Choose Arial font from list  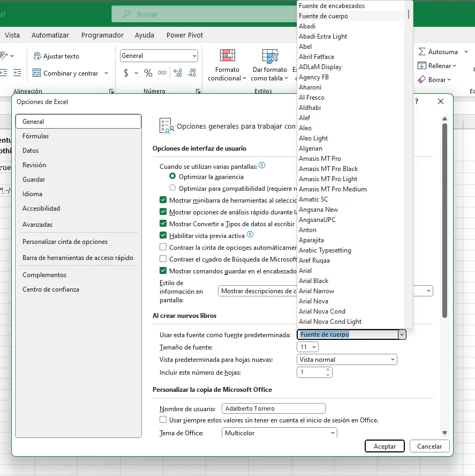[x=350, y=271]
